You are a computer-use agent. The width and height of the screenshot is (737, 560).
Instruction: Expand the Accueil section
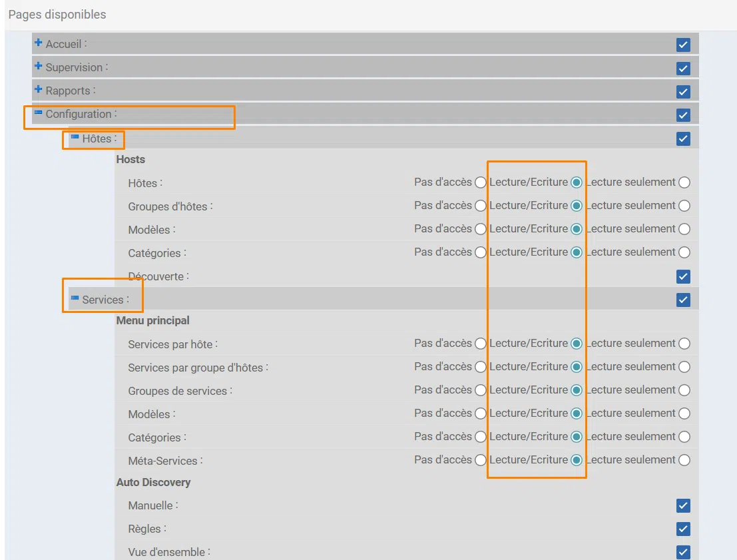(x=37, y=43)
